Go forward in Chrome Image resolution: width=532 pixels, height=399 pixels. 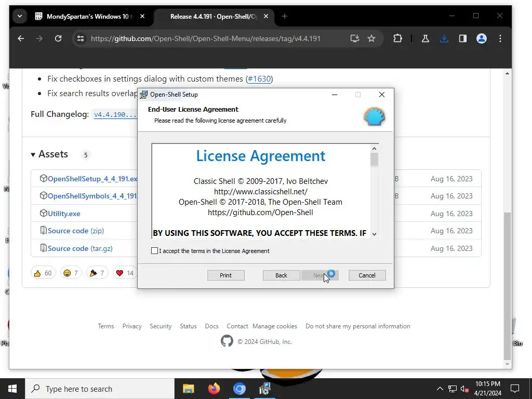39,38
